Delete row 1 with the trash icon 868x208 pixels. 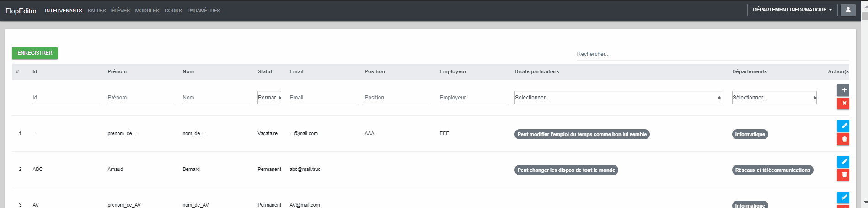point(843,139)
